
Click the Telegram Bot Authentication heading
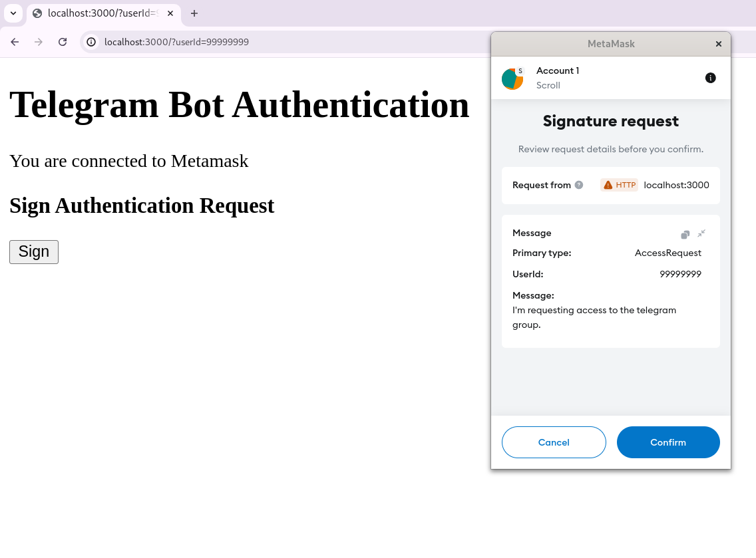tap(239, 104)
